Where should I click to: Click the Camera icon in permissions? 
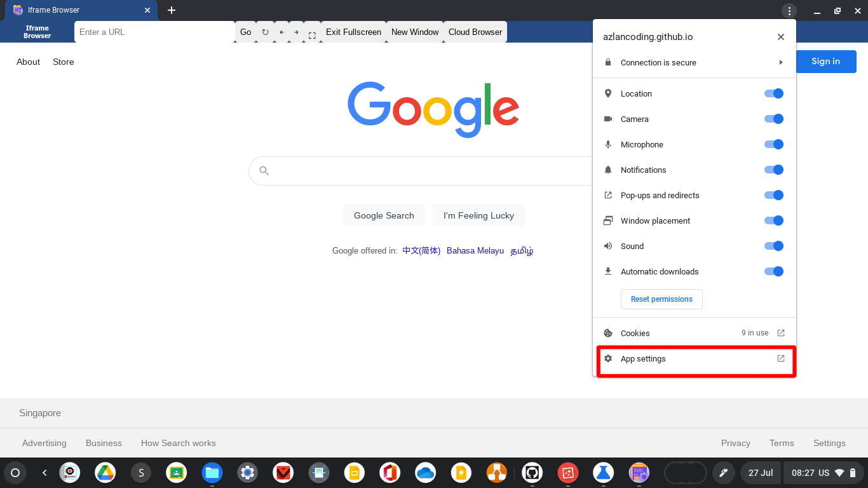[608, 119]
